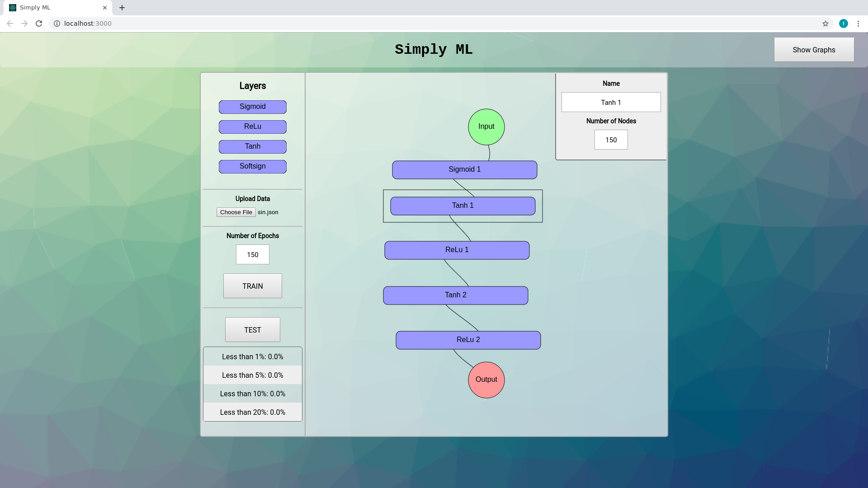Open Chrome three-dot menu
This screenshot has width=868, height=488.
tap(858, 23)
